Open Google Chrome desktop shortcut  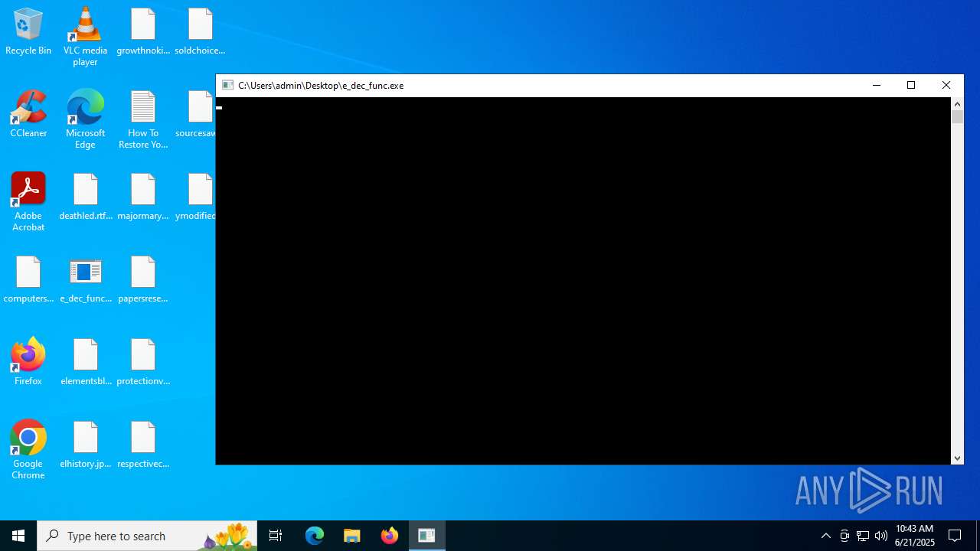click(x=28, y=450)
